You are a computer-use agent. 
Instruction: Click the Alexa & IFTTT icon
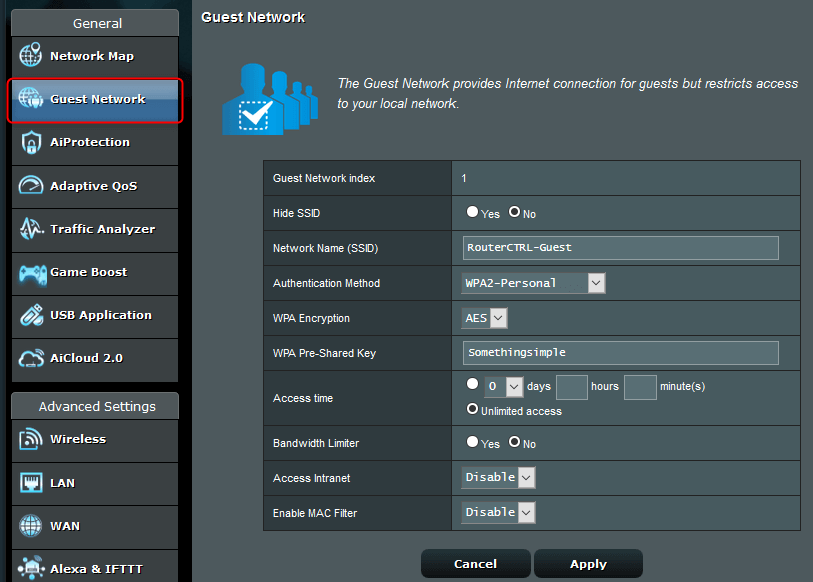[x=31, y=569]
